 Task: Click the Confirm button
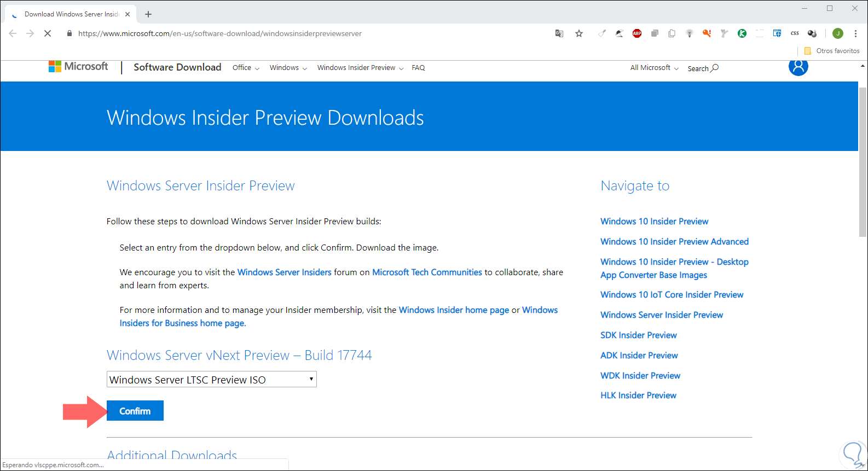pos(135,411)
